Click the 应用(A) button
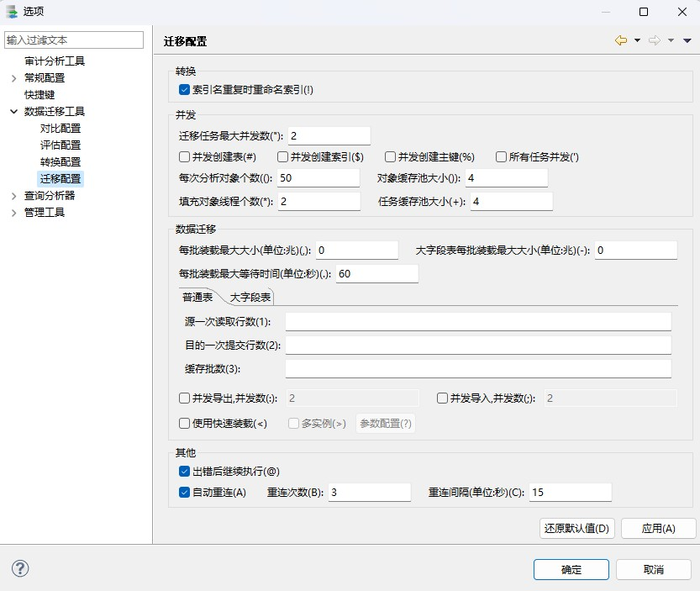The height and width of the screenshot is (591, 700). click(x=658, y=528)
